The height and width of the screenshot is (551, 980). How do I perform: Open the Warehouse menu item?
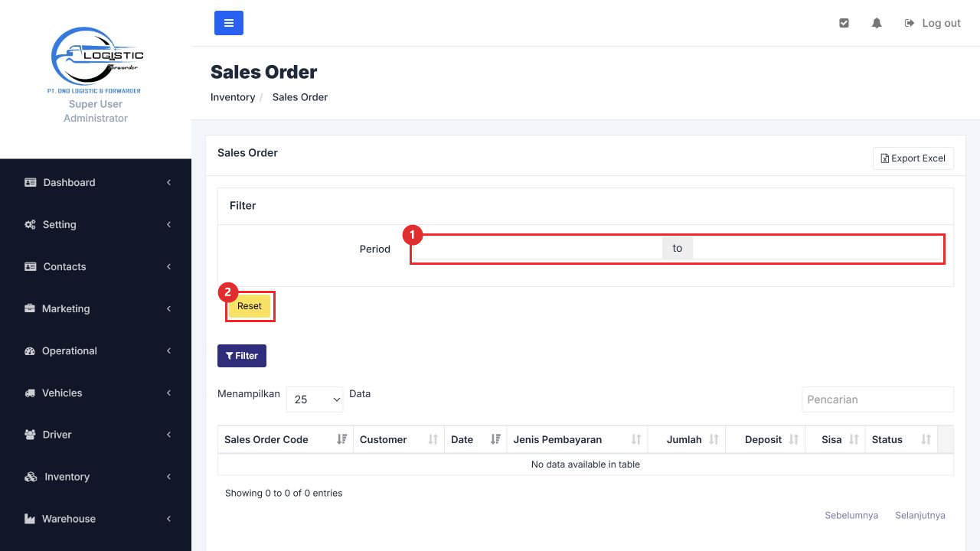tap(96, 519)
